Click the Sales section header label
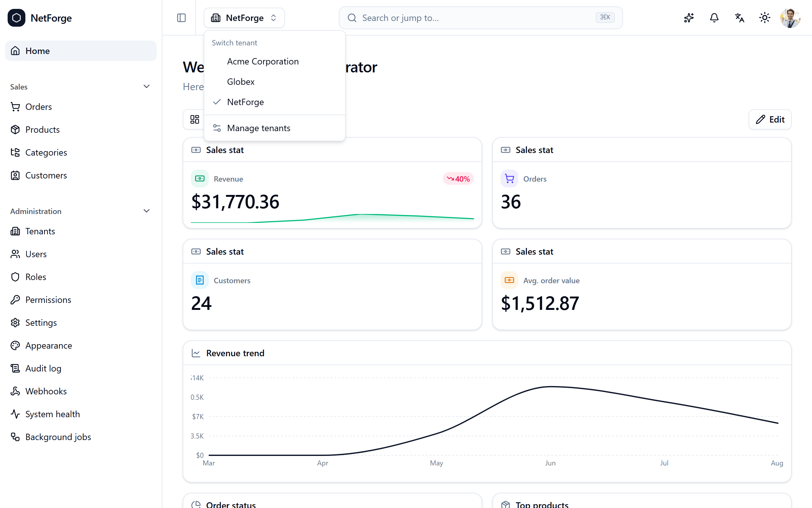Image resolution: width=812 pixels, height=508 pixels. (19, 87)
